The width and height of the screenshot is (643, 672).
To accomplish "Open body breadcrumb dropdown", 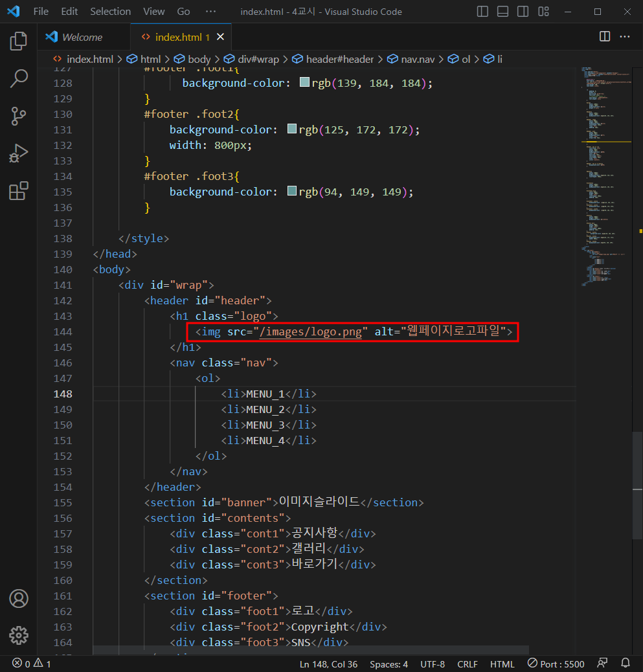I will click(x=192, y=59).
